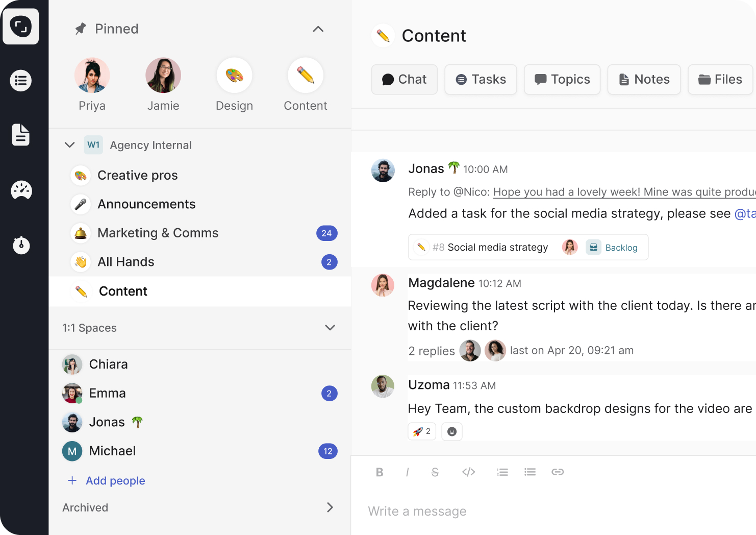Insert a bulleted list in the editor
Screen dimensions: 756x535
tap(530, 472)
